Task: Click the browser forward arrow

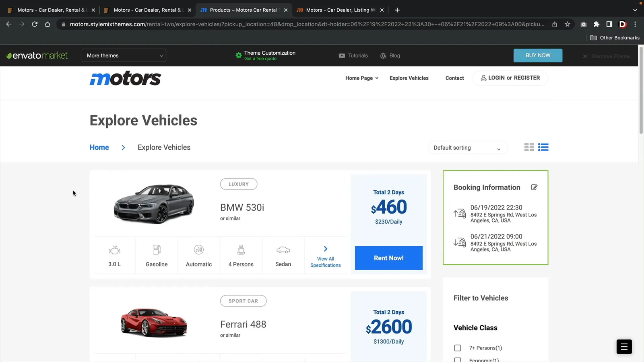Action: click(22, 24)
